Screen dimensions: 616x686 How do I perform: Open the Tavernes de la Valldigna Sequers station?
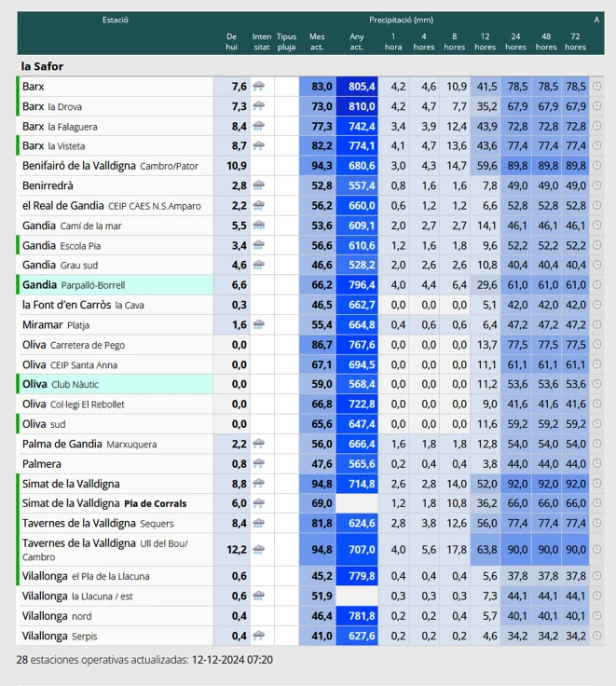98,523
